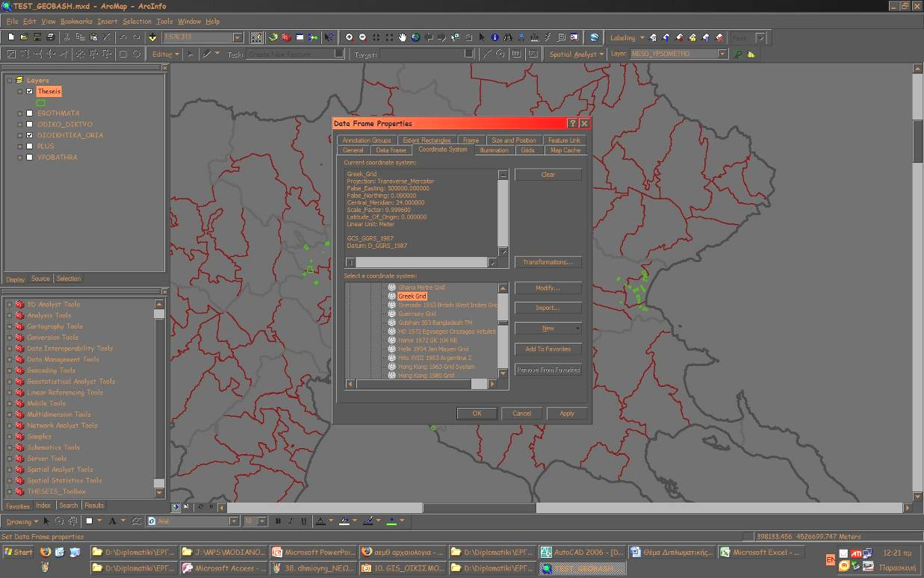Click the Full Extent globe icon
The image size is (924, 578).
pos(415,37)
